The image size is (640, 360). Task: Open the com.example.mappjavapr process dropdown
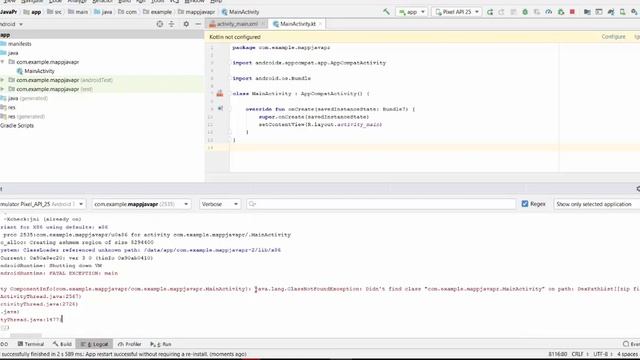point(141,204)
